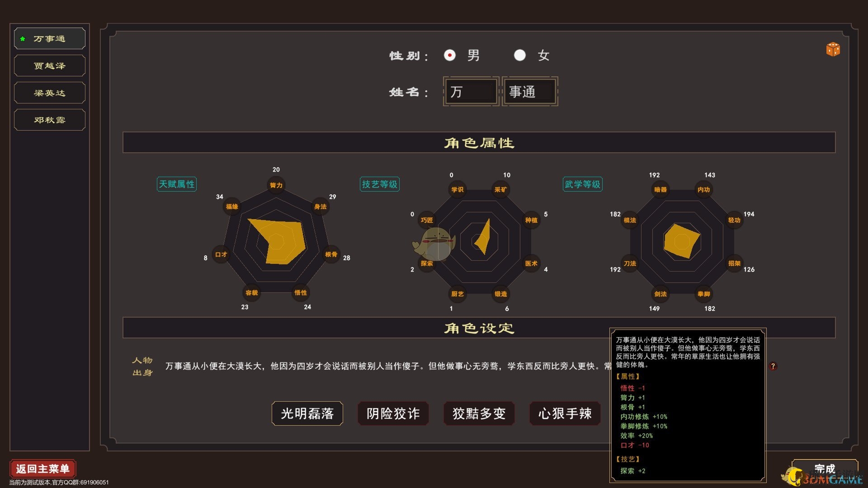Image resolution: width=868 pixels, height=488 pixels.
Task: Click the random dice icon
Action: [833, 49]
